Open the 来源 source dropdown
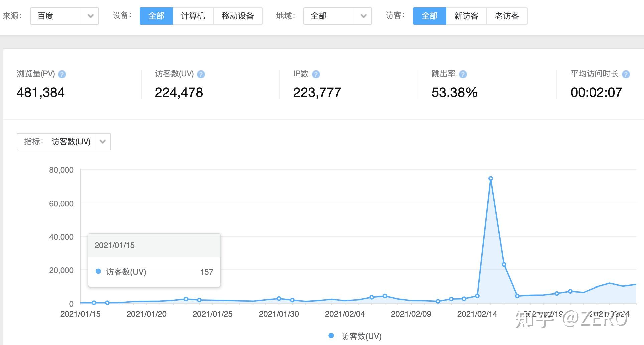 [90, 16]
